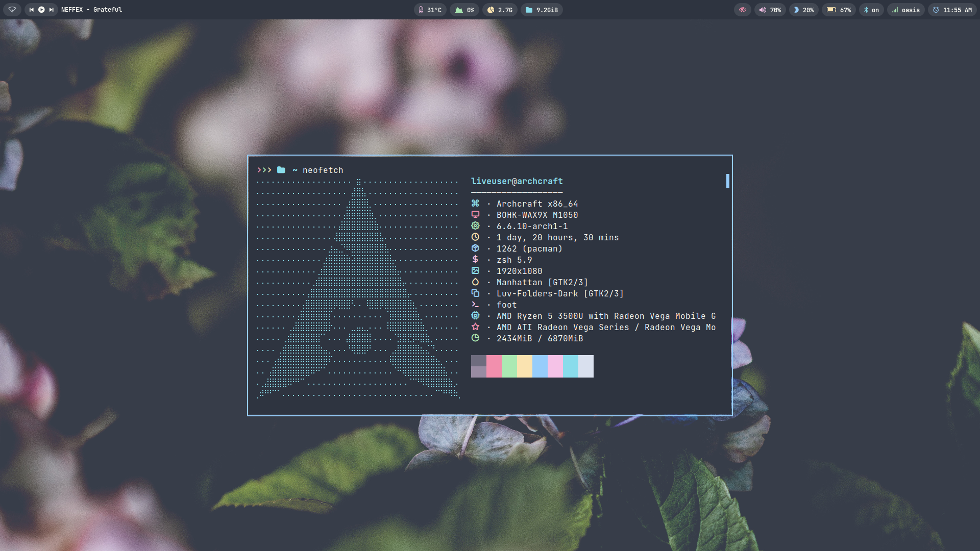Viewport: 980px width, 551px height.
Task: Toggle the crossed-eye idle inhibitor icon
Action: click(x=742, y=10)
